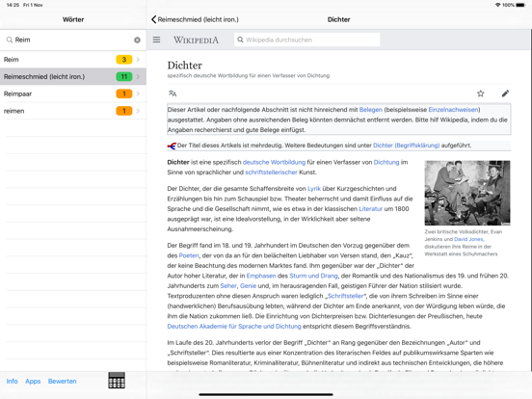Tap the yellow 3 badge

[x=124, y=60]
